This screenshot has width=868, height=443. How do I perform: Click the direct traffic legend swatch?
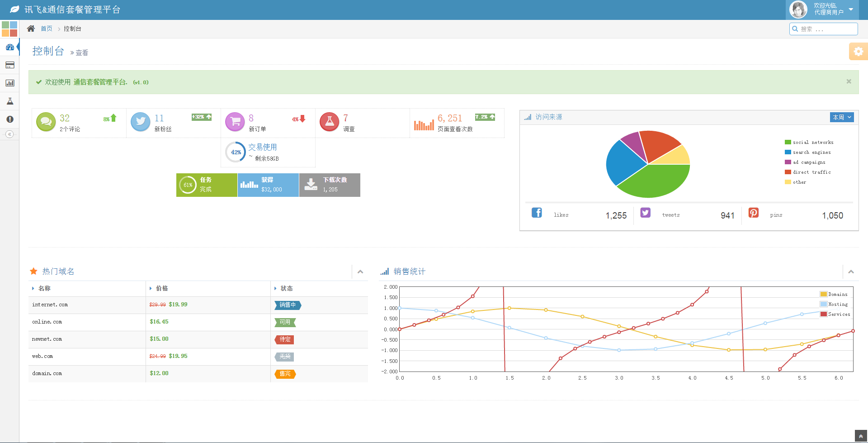[x=788, y=172]
